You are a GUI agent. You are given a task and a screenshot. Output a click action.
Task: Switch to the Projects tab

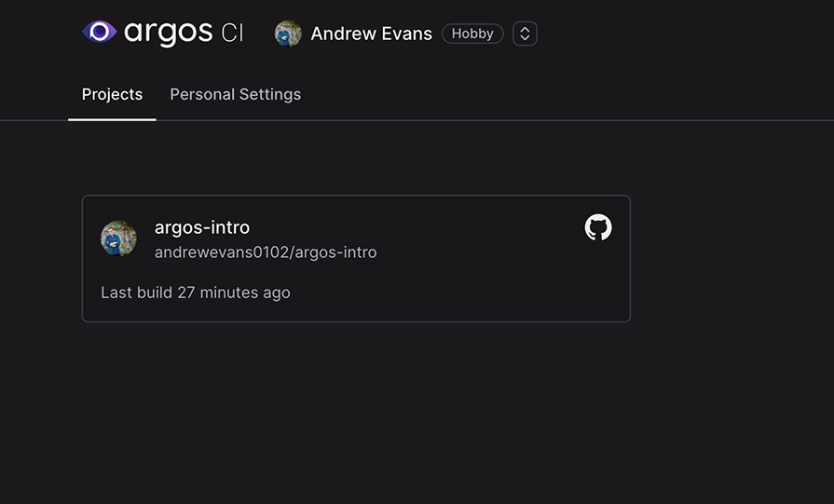pos(112,94)
